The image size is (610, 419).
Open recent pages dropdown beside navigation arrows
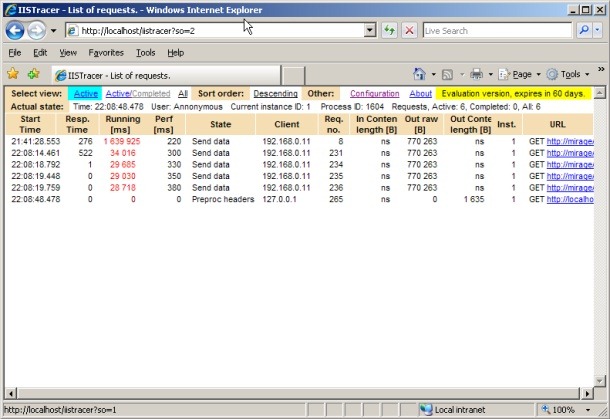point(54,30)
